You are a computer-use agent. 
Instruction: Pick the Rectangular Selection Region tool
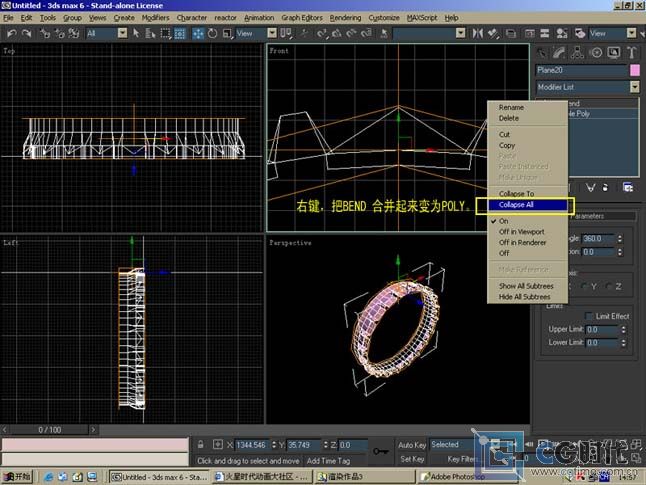pos(165,33)
